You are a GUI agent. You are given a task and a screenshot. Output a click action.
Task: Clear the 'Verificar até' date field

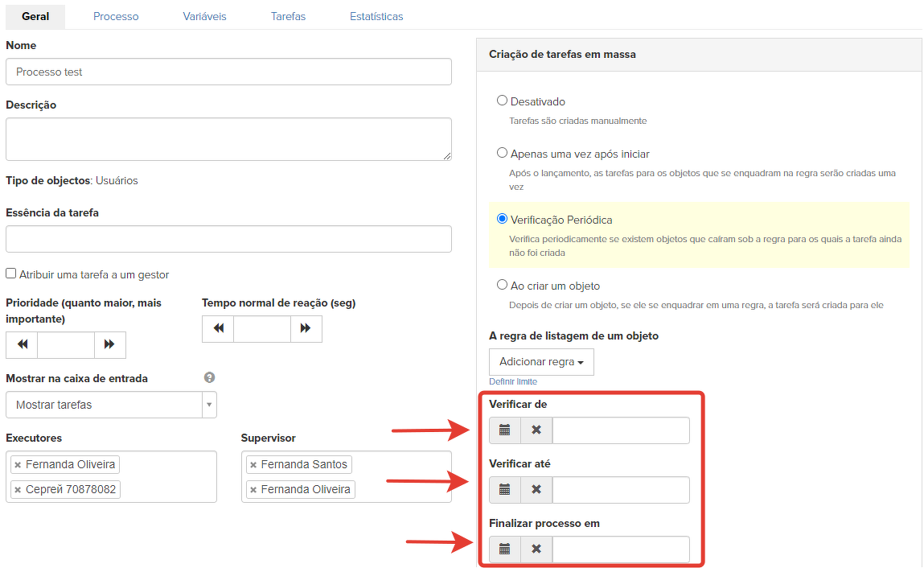(x=536, y=490)
